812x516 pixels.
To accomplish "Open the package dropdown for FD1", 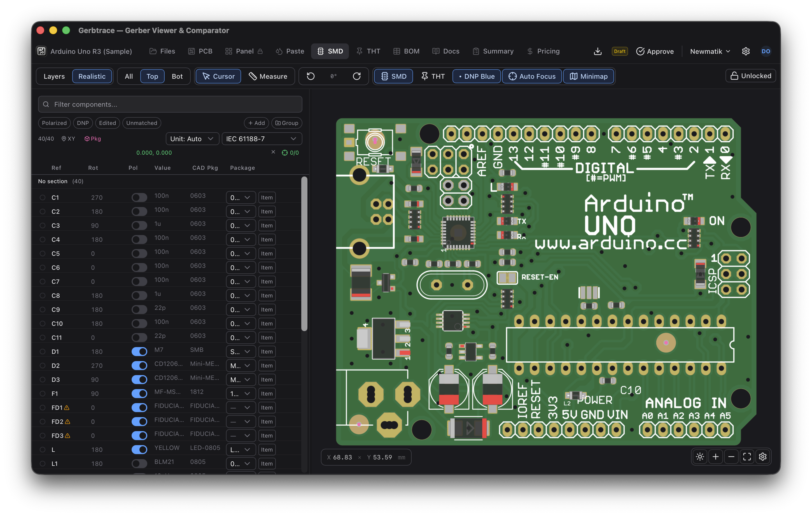I will pyautogui.click(x=241, y=407).
